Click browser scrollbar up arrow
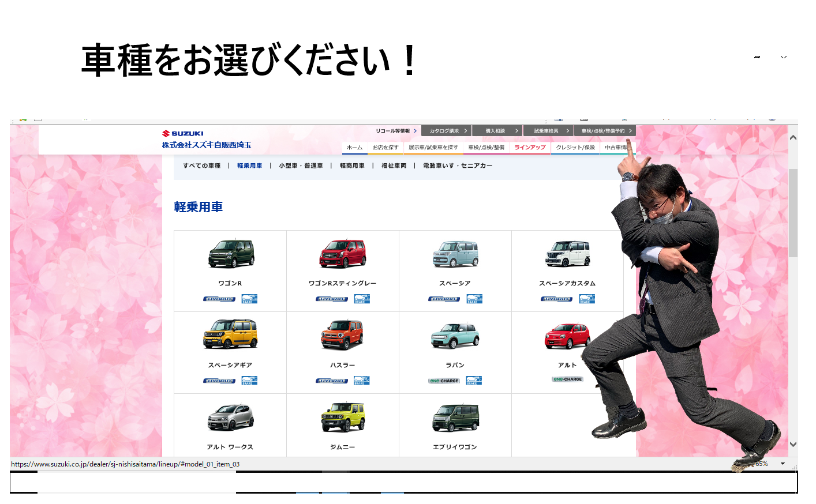The image size is (816, 504). tap(793, 138)
